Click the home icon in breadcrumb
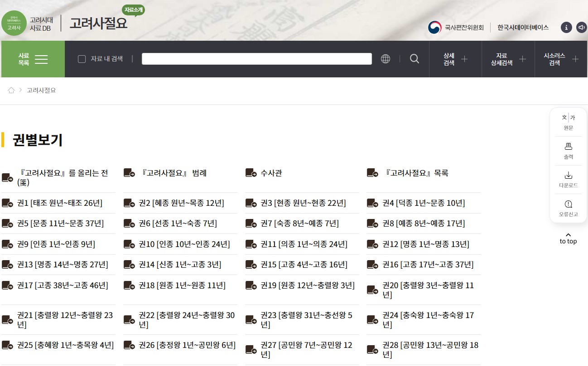This screenshot has width=588, height=366. pyautogui.click(x=11, y=90)
